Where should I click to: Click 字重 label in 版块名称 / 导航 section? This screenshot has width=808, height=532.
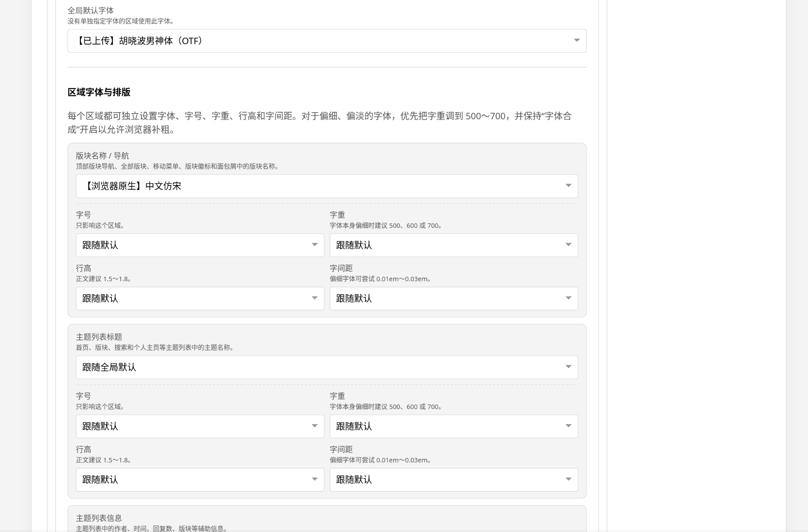pyautogui.click(x=338, y=215)
